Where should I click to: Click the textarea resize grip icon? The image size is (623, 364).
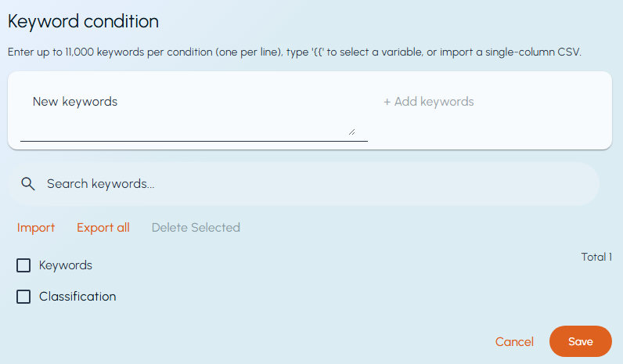pyautogui.click(x=351, y=132)
